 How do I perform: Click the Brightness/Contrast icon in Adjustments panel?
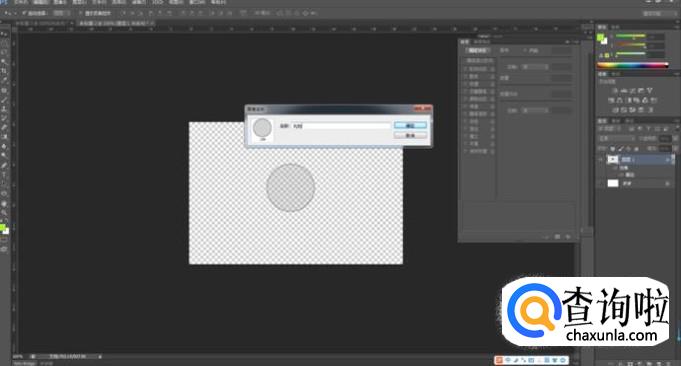615,91
